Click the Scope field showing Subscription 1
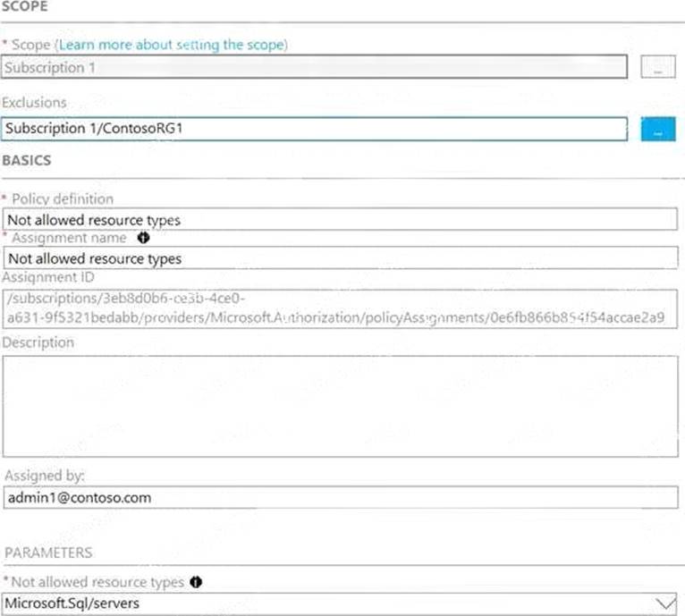This screenshot has width=685, height=616. 314,68
